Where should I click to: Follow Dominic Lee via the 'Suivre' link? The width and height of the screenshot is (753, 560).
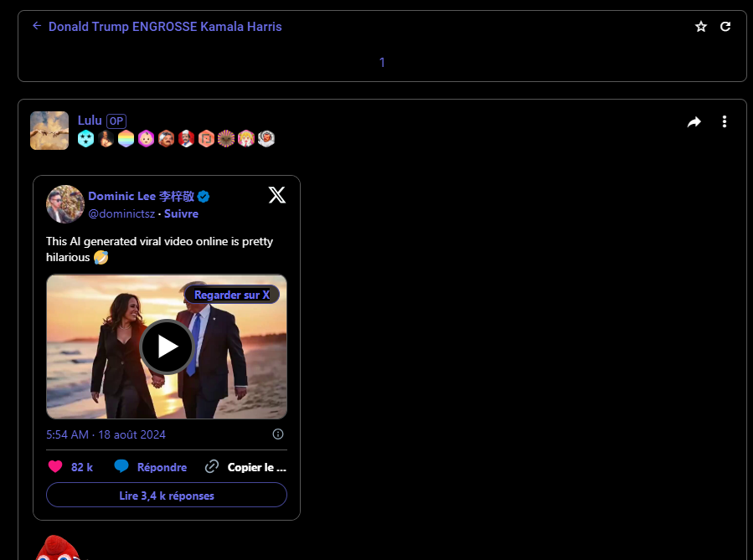click(182, 213)
